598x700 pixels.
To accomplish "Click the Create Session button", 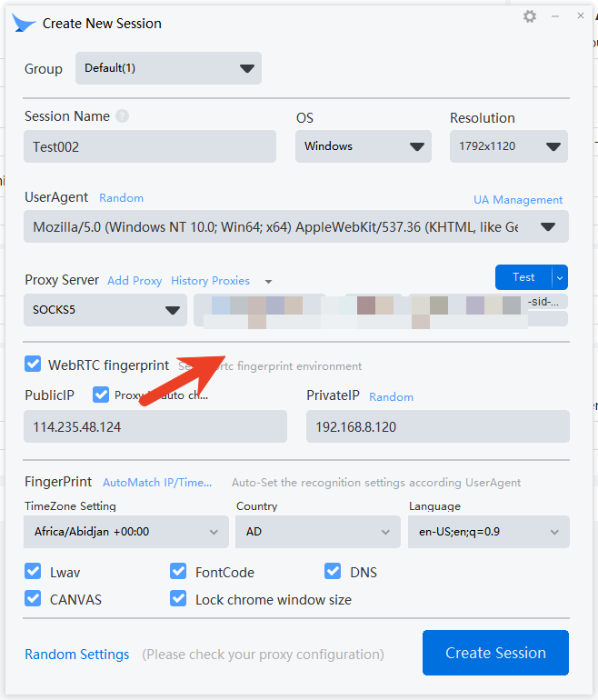I will click(x=495, y=653).
